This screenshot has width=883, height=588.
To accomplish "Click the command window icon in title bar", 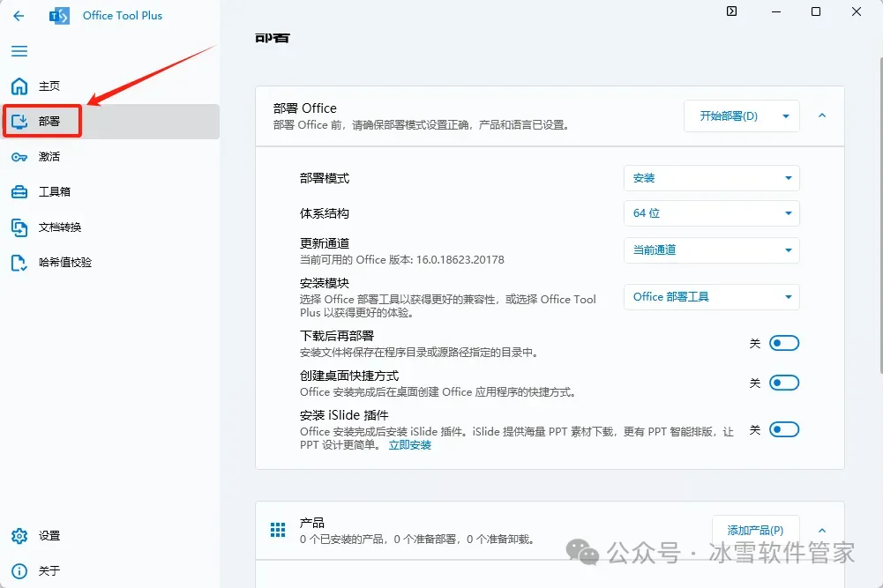I will pyautogui.click(x=731, y=11).
